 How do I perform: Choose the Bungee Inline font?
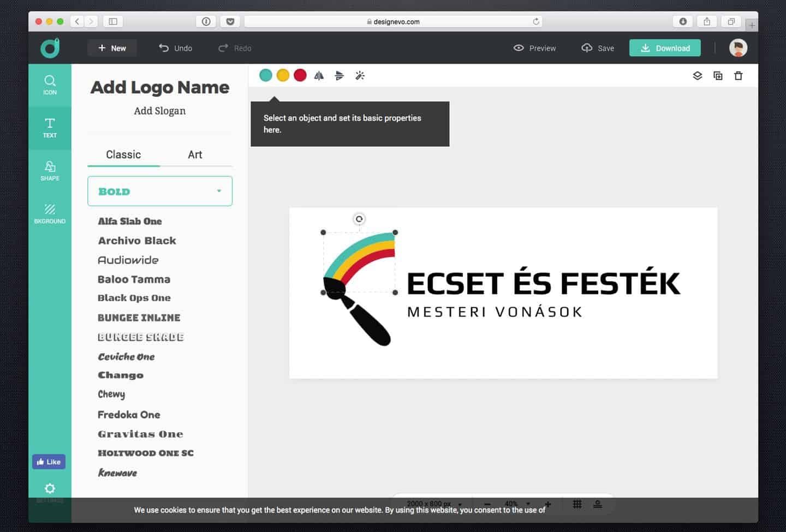point(139,318)
